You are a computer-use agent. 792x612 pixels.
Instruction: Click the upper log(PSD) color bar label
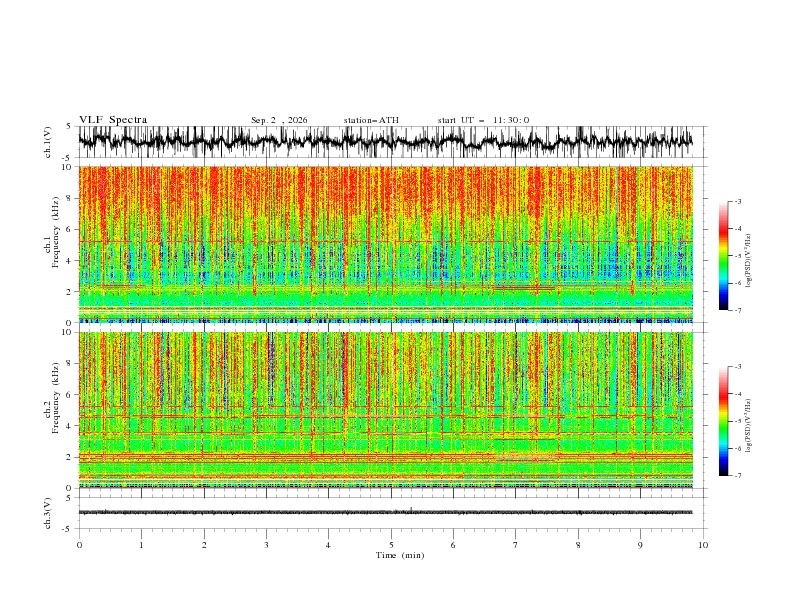(748, 261)
